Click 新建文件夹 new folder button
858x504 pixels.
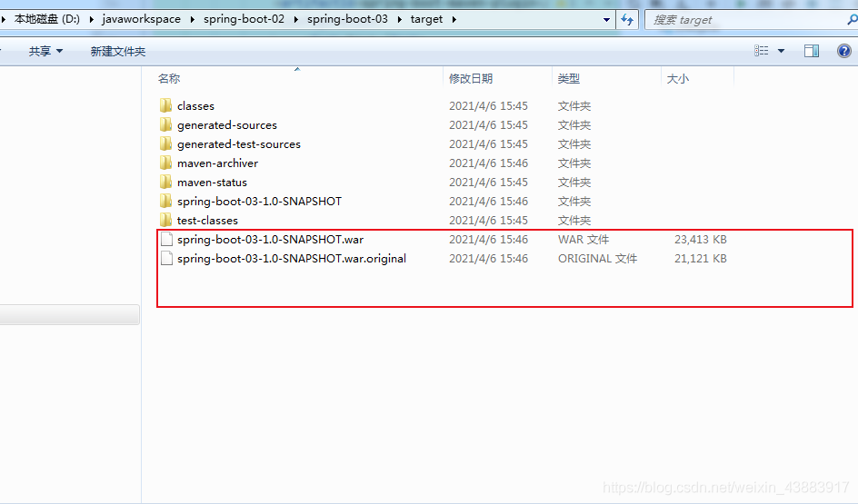point(117,52)
